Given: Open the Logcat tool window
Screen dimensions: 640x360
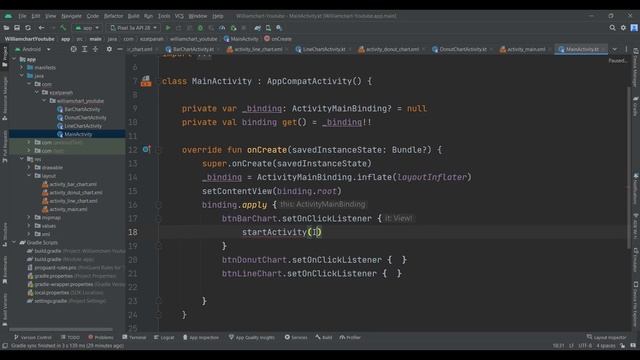Looking at the screenshot, I should tap(164, 338).
